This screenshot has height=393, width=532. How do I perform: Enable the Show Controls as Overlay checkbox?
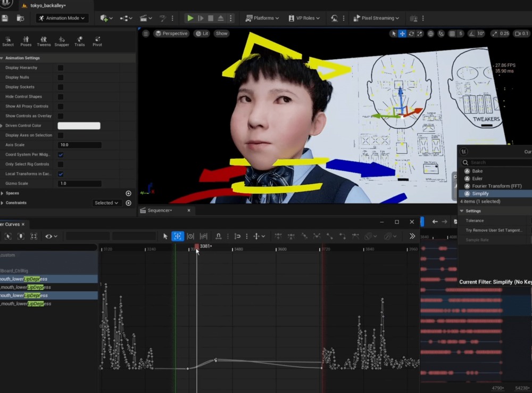coord(61,116)
